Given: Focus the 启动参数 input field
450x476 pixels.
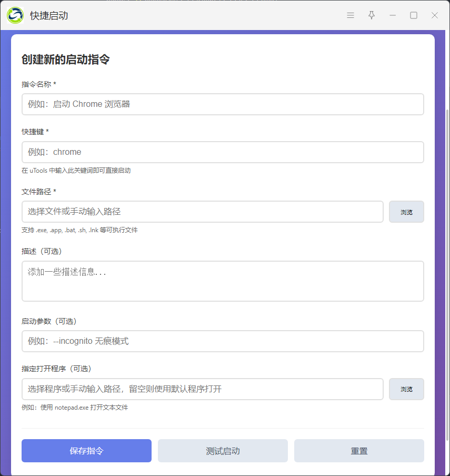Looking at the screenshot, I should pyautogui.click(x=223, y=341).
